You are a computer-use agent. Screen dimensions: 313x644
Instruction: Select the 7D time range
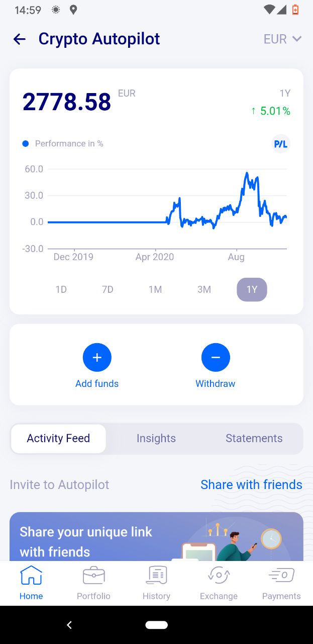point(108,289)
